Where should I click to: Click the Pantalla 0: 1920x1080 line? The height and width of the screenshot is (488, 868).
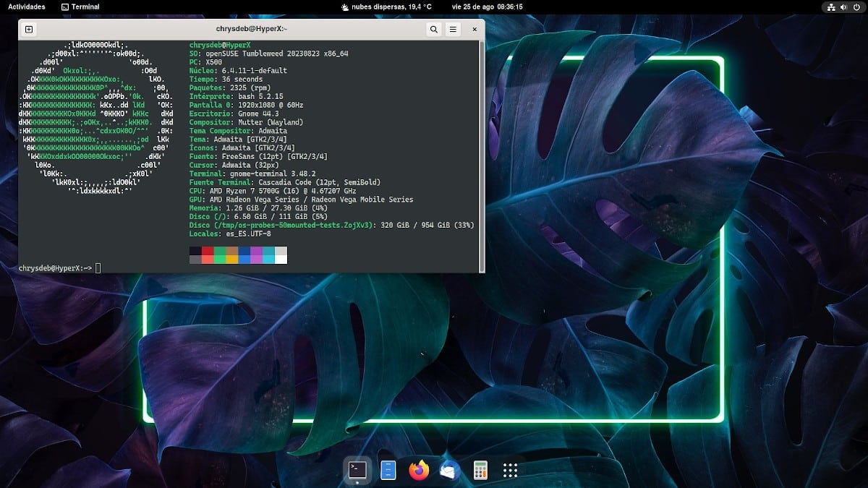247,105
